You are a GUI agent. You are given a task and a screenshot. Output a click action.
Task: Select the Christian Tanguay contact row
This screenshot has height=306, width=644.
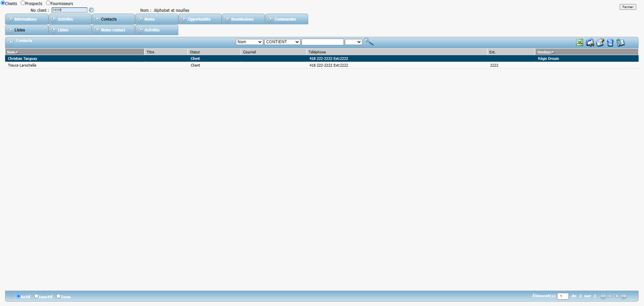pos(322,58)
